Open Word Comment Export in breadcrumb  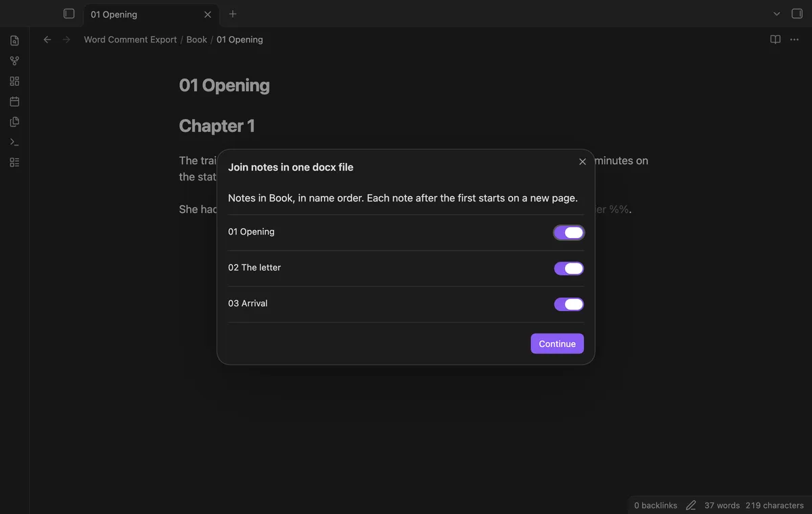(x=131, y=40)
